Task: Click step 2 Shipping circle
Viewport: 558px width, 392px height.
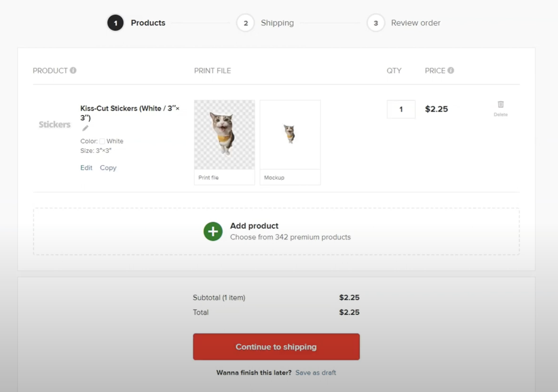Action: 246,23
